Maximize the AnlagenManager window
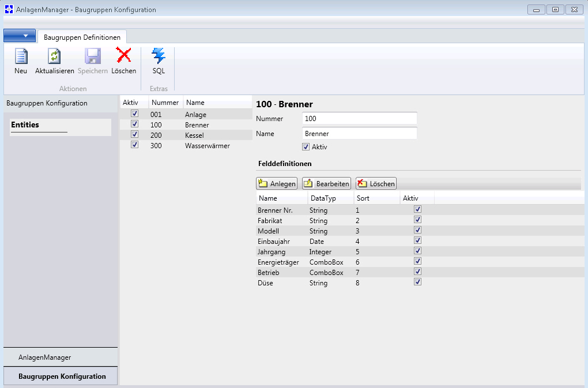Image resolution: width=588 pixels, height=388 pixels. point(555,10)
